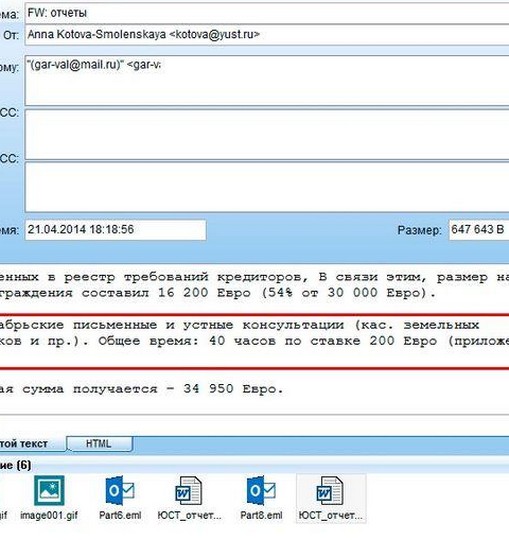Viewport: 509px width, 540px height.
Task: Select the highlighted ЮСТ_отчет Word attachment
Action: click(x=330, y=498)
